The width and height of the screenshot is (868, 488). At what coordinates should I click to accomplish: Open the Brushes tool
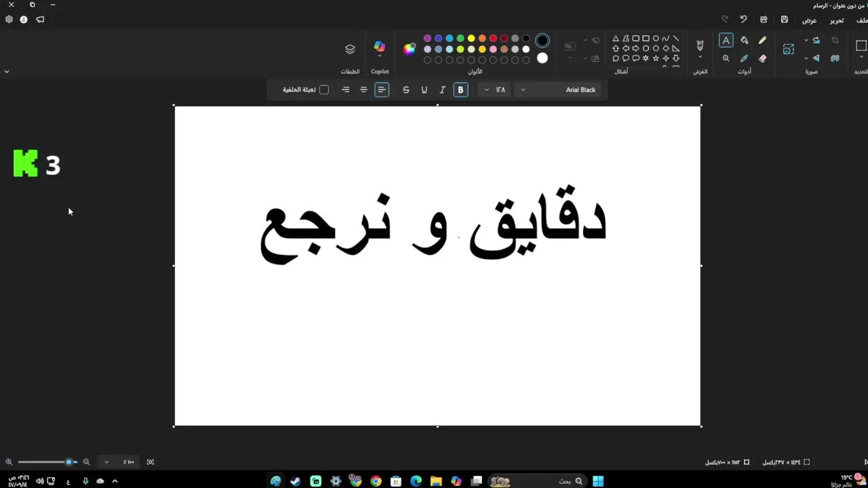coord(700,45)
